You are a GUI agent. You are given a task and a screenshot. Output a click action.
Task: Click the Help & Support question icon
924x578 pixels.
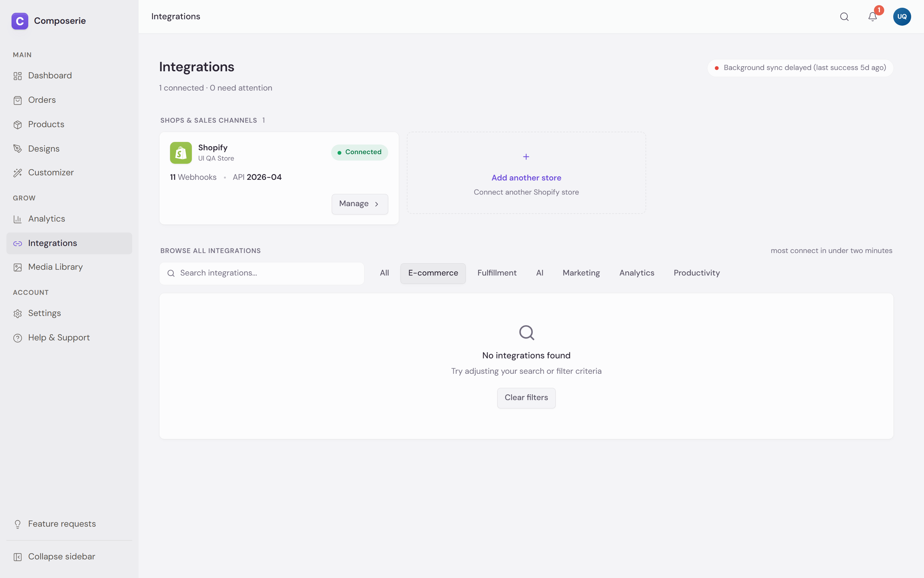(18, 338)
